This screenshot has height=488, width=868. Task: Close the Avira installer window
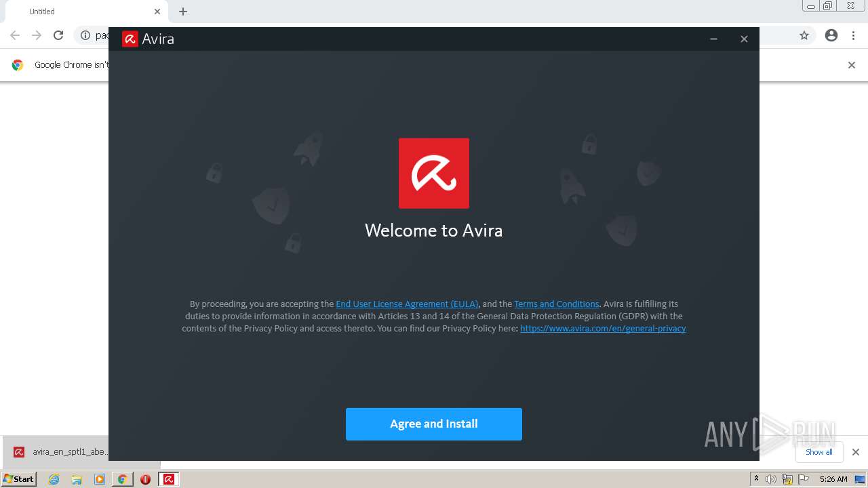(744, 39)
